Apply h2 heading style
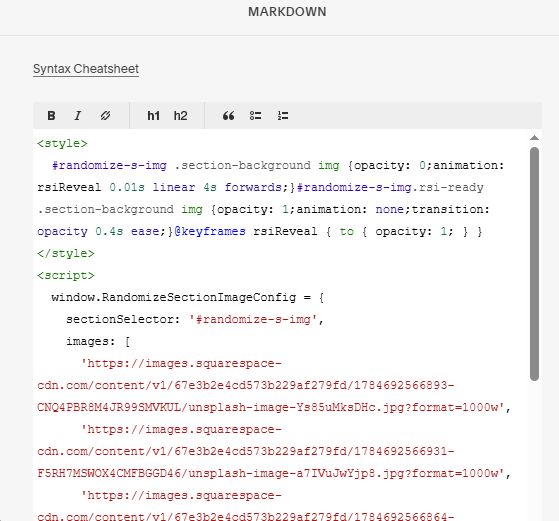This screenshot has height=521, width=559. (180, 116)
